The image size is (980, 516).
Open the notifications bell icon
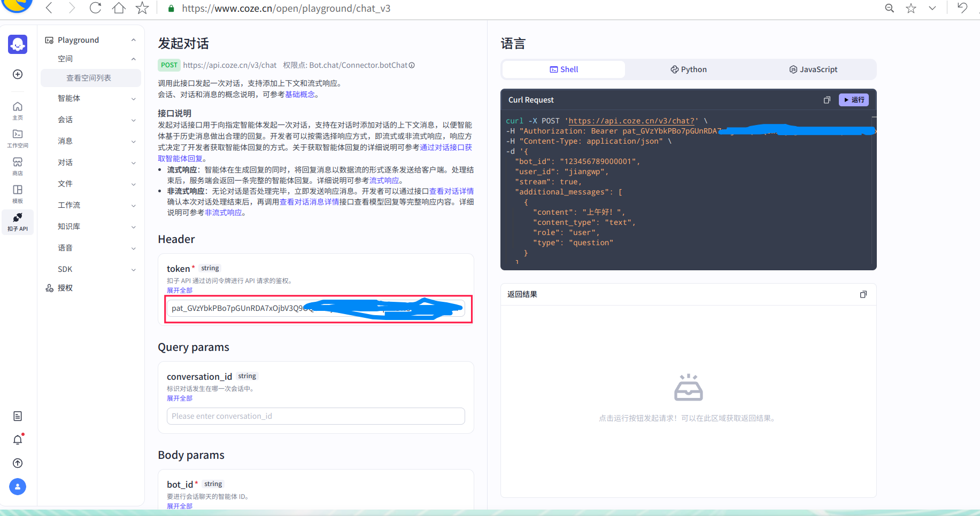[x=18, y=440]
